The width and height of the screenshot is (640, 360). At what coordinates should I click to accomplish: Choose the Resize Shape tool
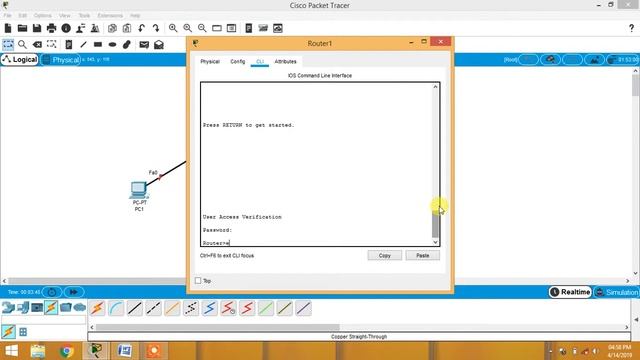click(51, 44)
